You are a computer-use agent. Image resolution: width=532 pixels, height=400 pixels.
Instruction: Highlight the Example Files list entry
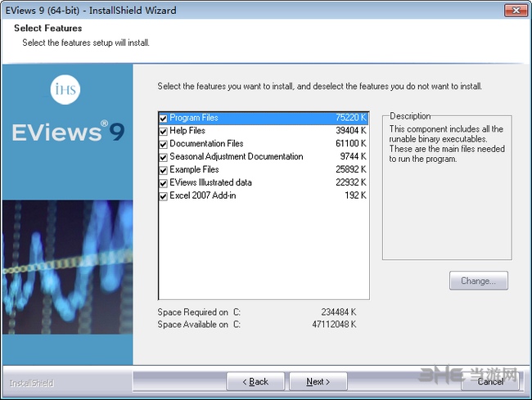click(x=194, y=170)
